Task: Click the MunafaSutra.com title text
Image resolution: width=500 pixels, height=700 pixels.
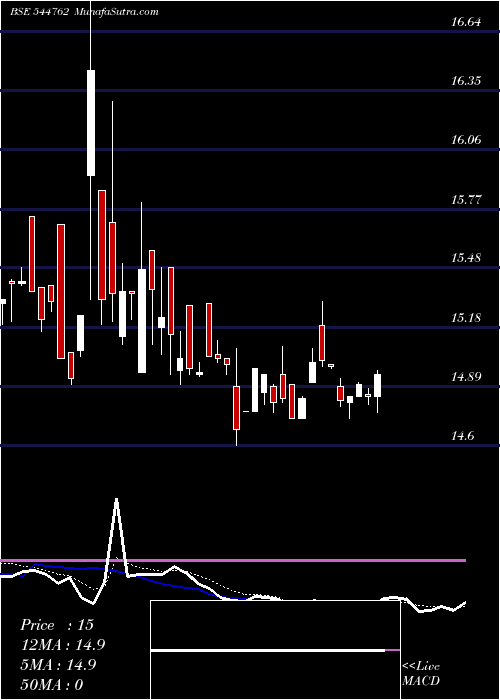Action: (x=115, y=12)
